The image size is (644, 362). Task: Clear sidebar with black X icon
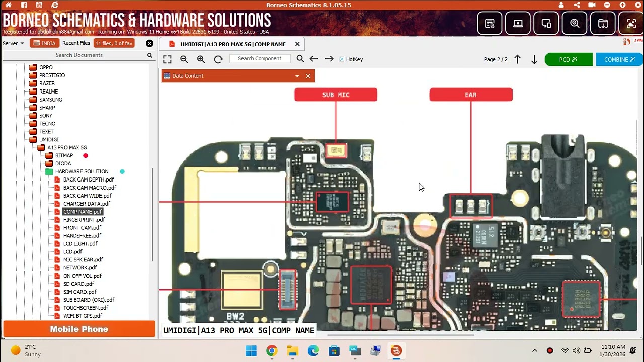coord(149,43)
